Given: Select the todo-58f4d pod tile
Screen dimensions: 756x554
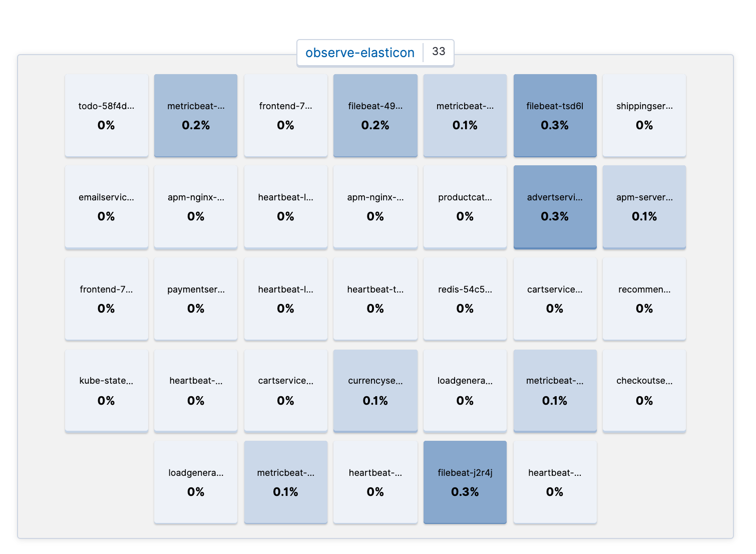Looking at the screenshot, I should (x=106, y=115).
